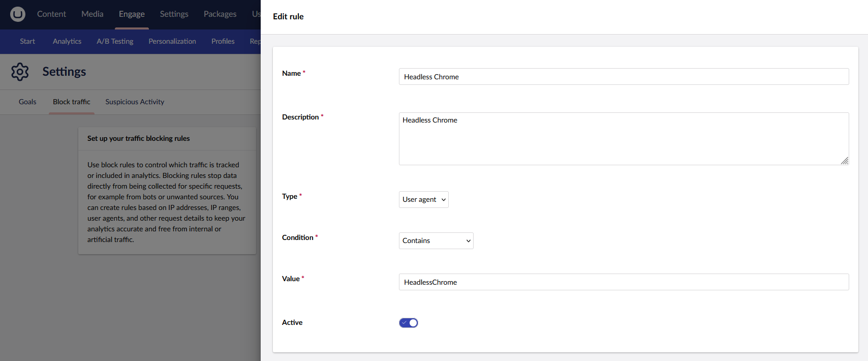This screenshot has width=868, height=361.
Task: Open the Type dropdown showing User agent
Action: [424, 199]
